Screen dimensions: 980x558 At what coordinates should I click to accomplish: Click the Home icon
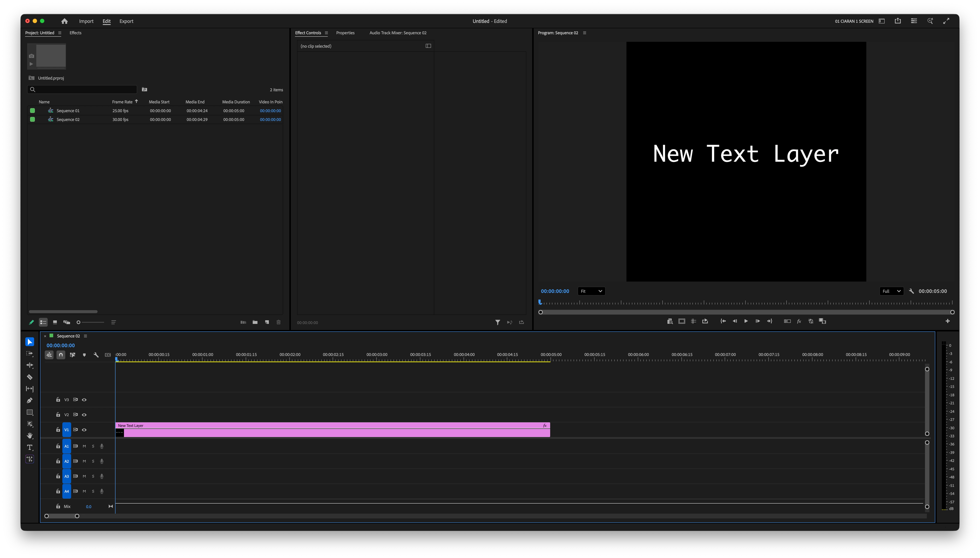(x=64, y=21)
